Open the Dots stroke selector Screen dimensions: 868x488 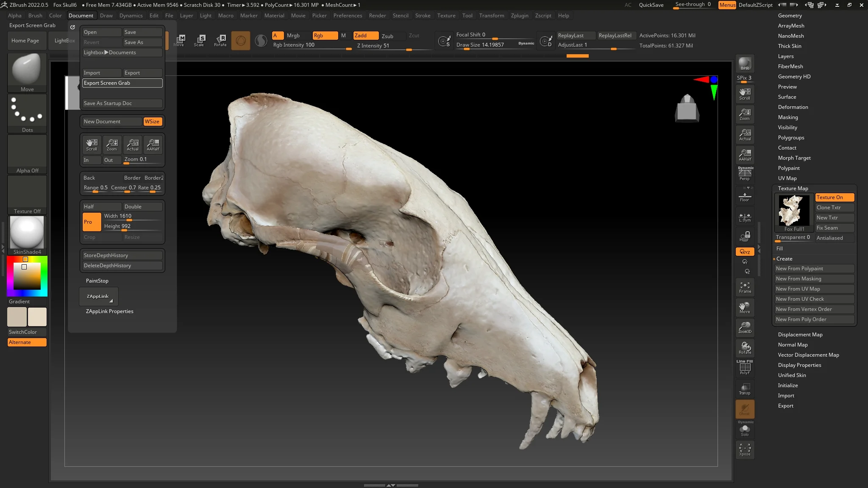27,113
